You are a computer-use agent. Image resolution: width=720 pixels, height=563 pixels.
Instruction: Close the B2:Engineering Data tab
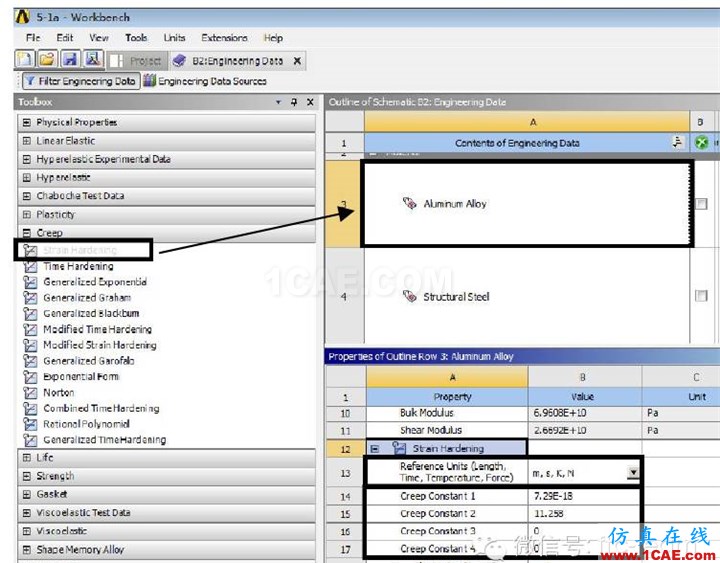pyautogui.click(x=297, y=61)
